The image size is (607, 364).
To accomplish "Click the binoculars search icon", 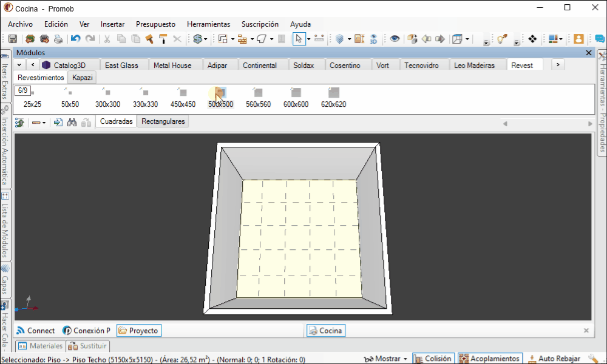I will 72,123.
